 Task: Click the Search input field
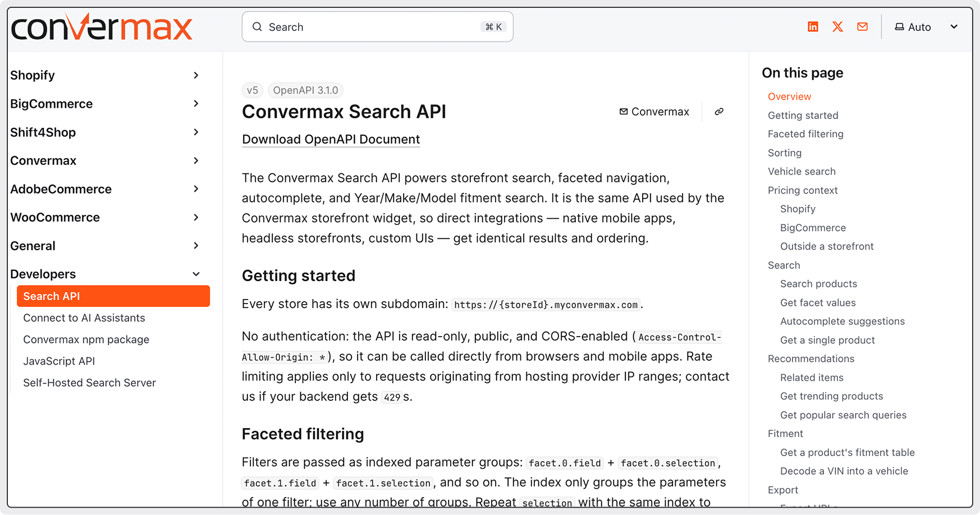tap(378, 27)
